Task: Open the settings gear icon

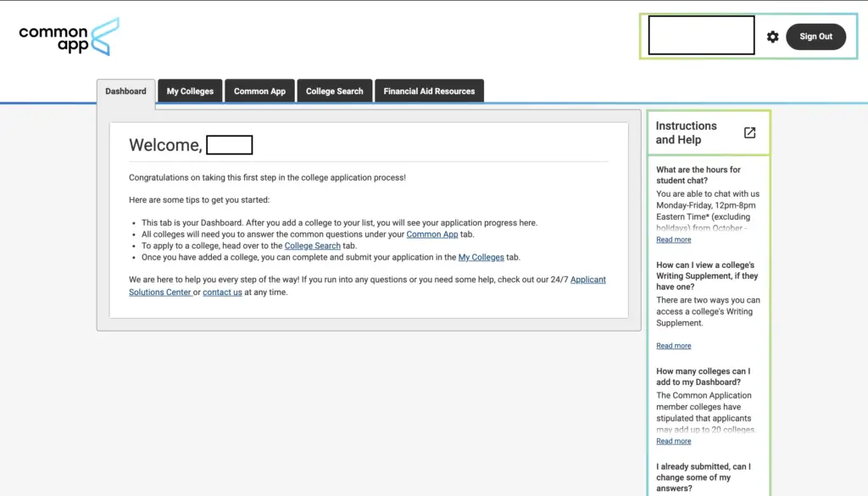Action: pyautogui.click(x=772, y=36)
